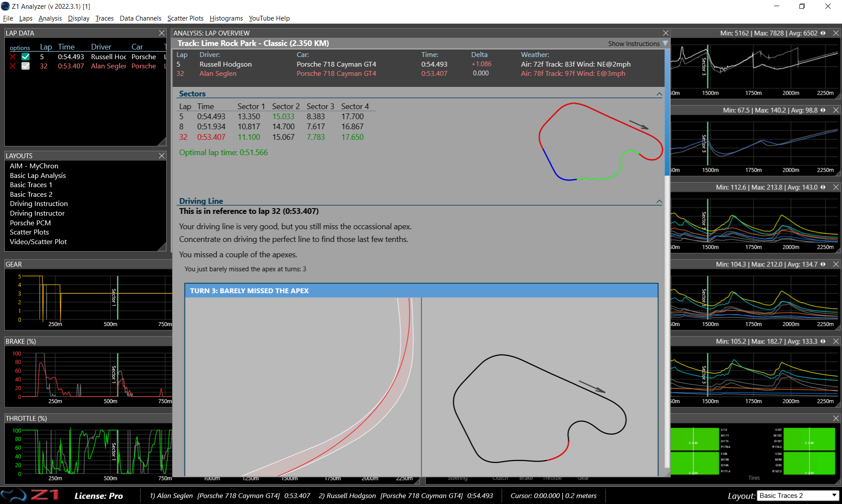
Task: Select the Scatter Plots layout
Action: (x=29, y=232)
